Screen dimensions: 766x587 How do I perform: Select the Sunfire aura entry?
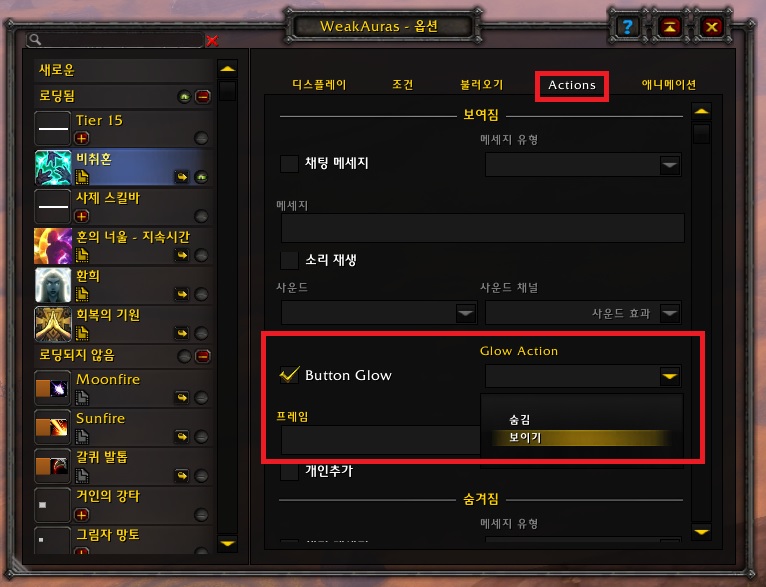tap(124, 427)
